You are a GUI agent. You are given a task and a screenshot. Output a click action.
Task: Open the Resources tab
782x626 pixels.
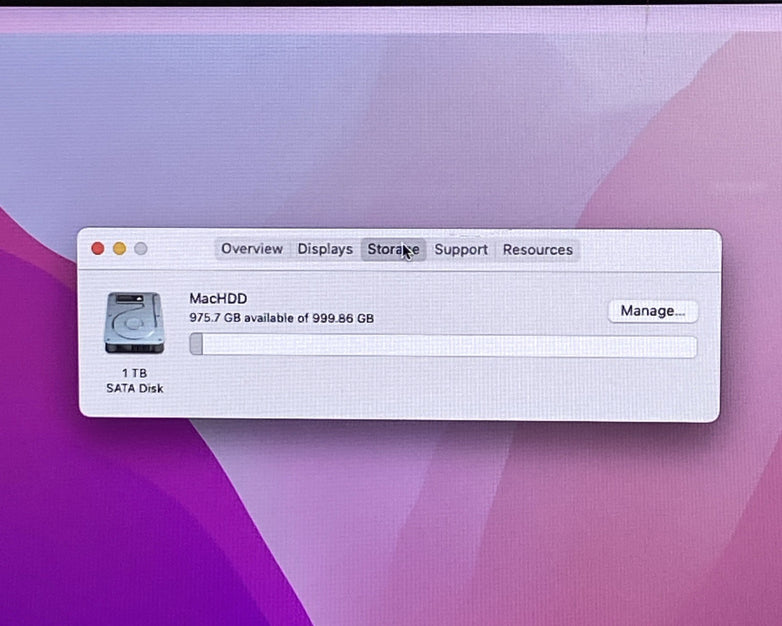[x=537, y=249]
